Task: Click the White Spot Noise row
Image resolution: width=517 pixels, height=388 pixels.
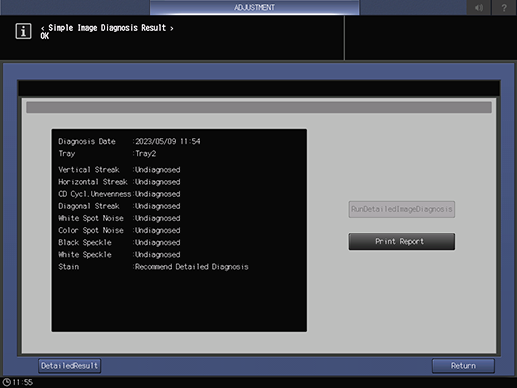Action: tap(119, 218)
